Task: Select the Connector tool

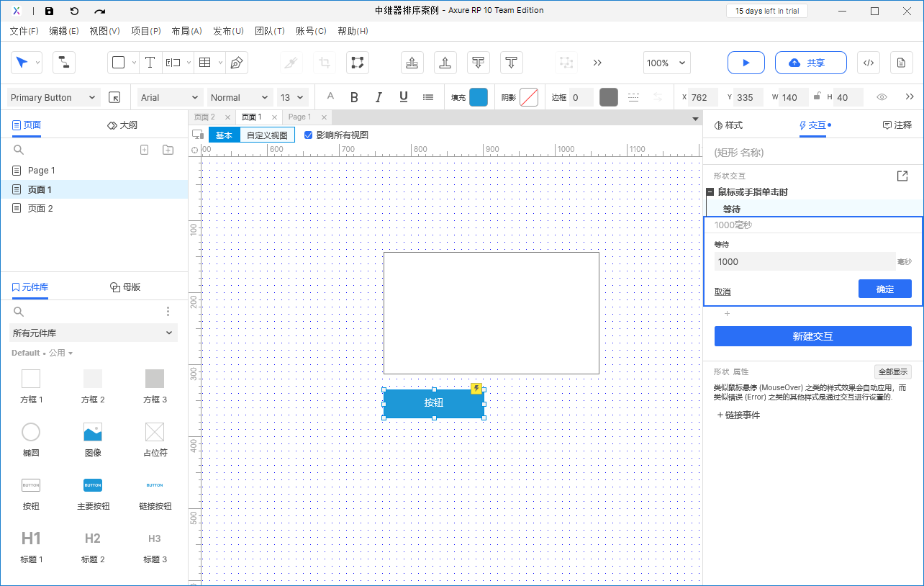Action: tap(64, 63)
